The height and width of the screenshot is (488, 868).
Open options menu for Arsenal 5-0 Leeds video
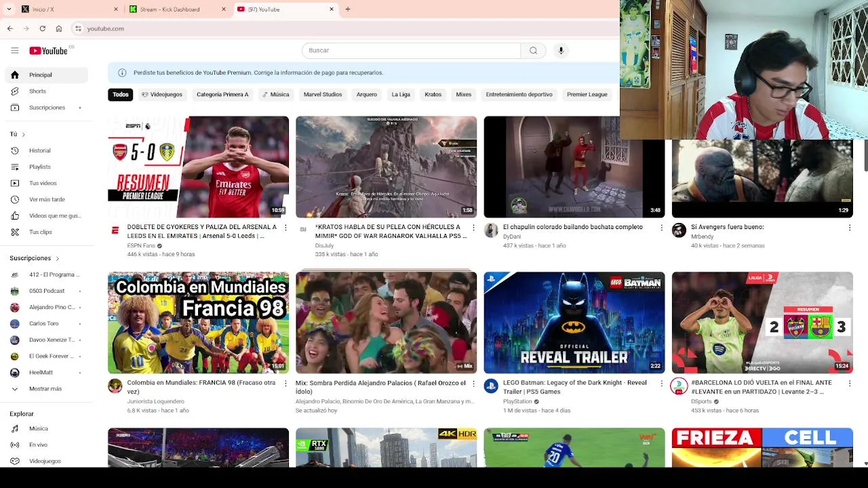[x=285, y=228]
